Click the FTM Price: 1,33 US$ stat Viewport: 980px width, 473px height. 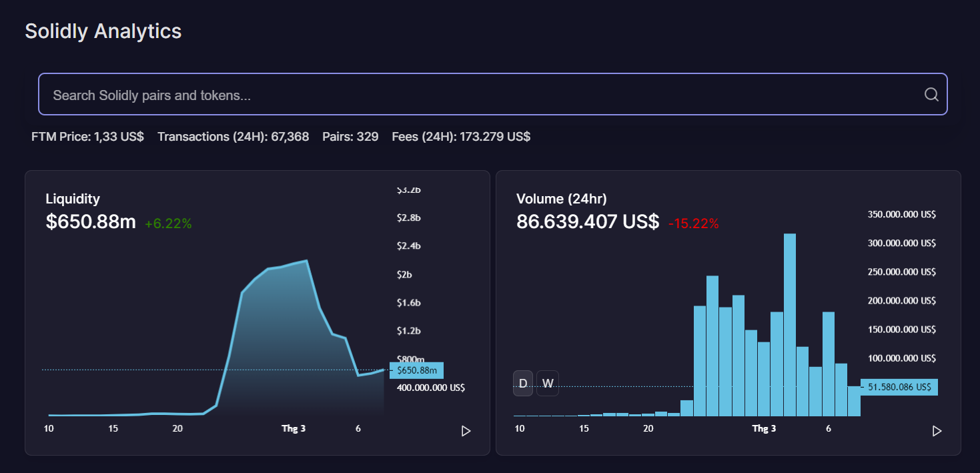click(87, 137)
